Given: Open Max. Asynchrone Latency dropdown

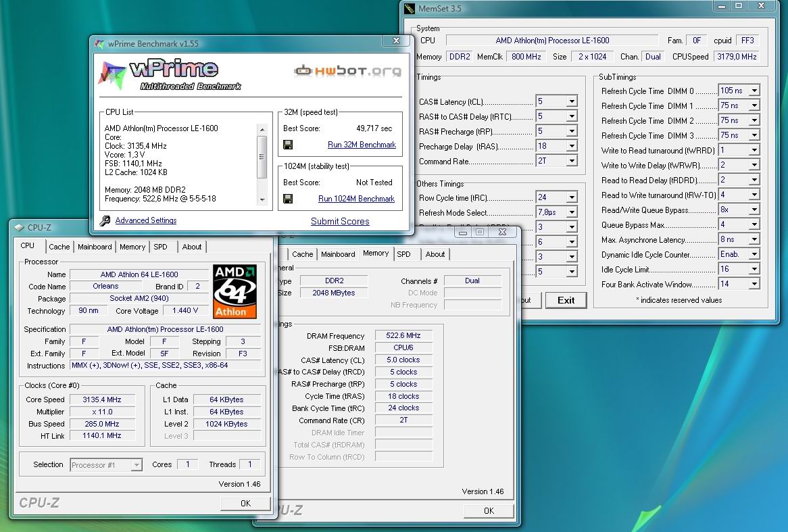Looking at the screenshot, I should point(754,239).
